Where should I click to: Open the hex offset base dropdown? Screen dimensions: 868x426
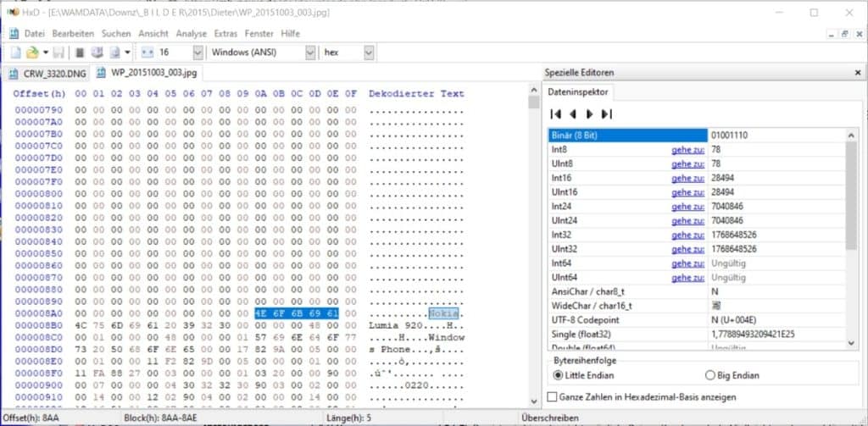(370, 53)
